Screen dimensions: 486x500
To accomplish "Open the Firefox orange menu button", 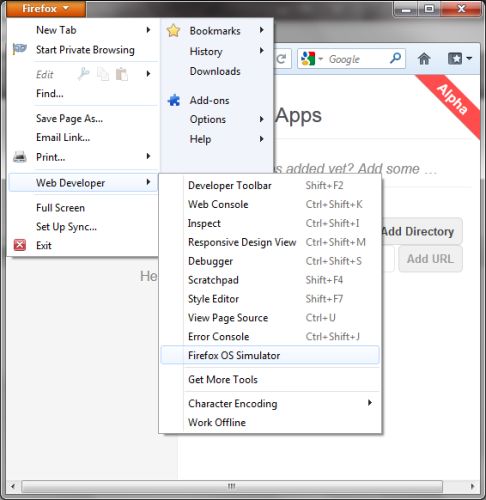I will point(46,8).
